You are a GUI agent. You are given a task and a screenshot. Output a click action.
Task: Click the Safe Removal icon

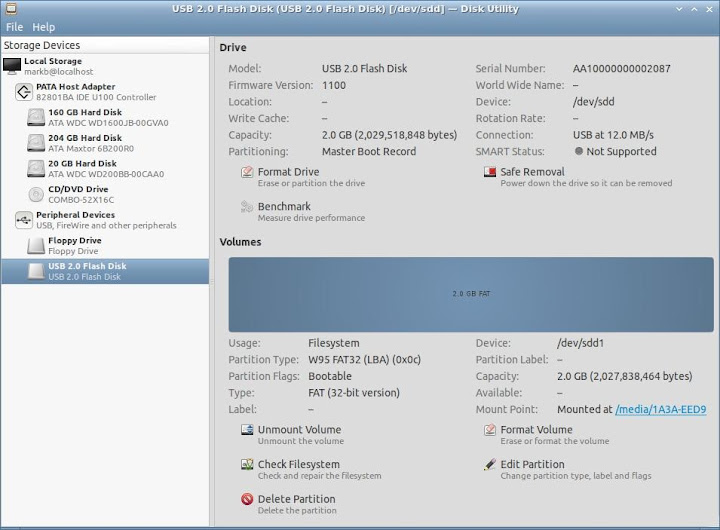tap(489, 172)
